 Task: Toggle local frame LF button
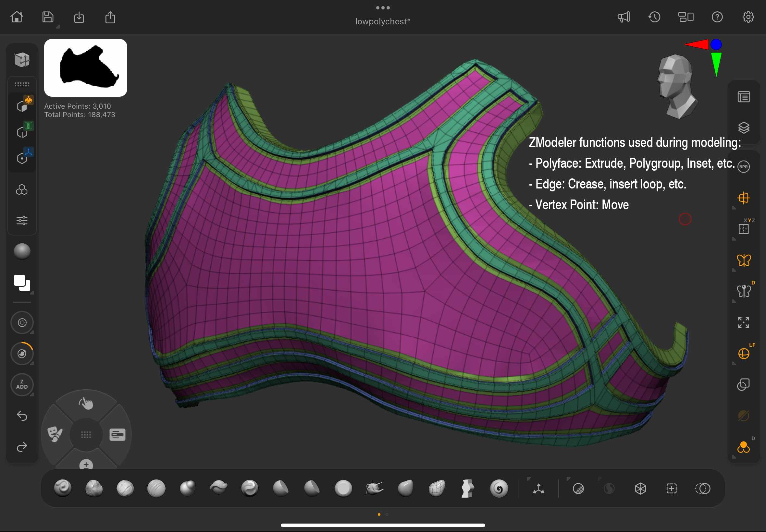point(744,353)
